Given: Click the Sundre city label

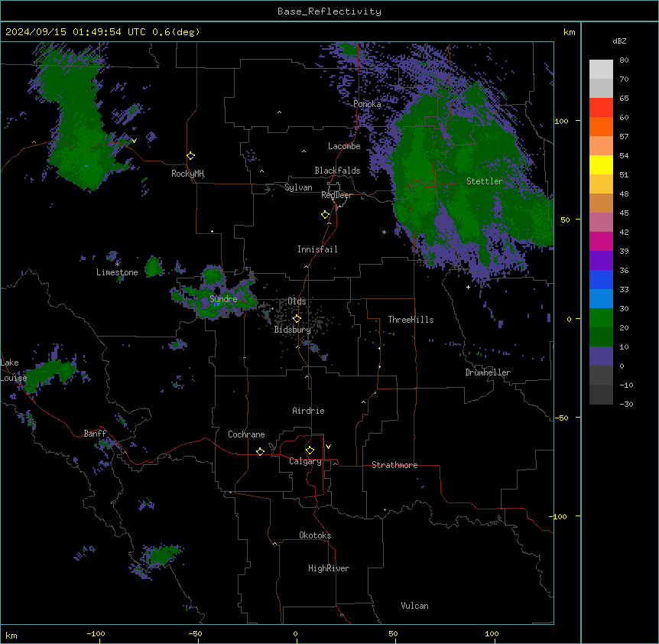Looking at the screenshot, I should [223, 299].
